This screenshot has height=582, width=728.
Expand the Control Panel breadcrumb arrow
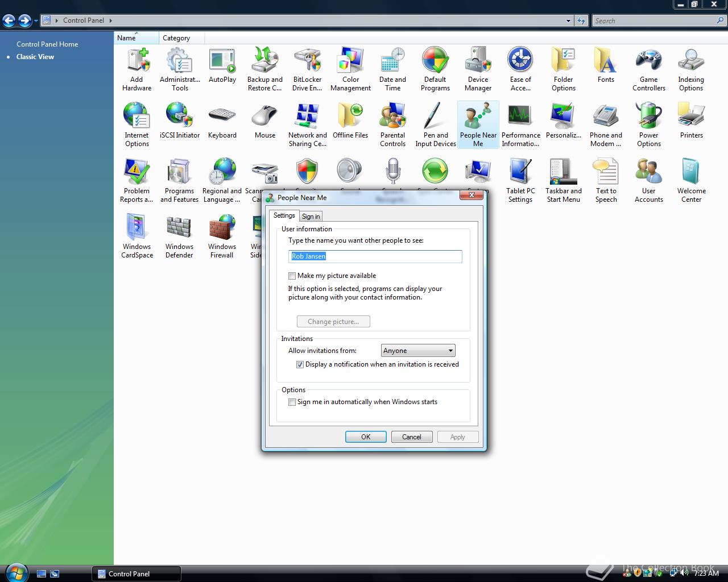pos(110,20)
